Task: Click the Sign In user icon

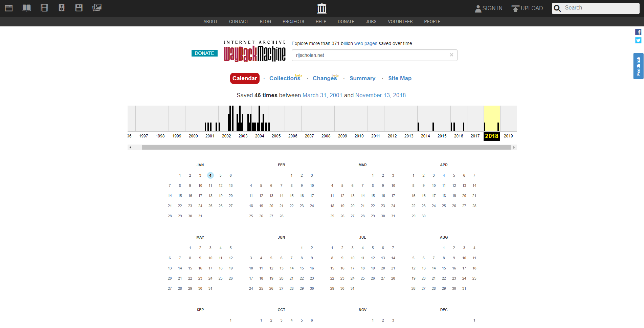Action: pyautogui.click(x=478, y=8)
